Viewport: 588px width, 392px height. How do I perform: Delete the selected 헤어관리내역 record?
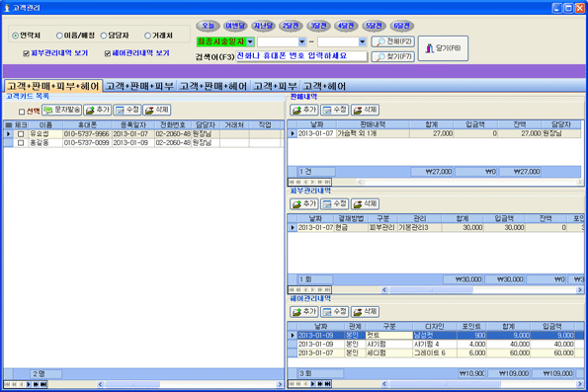point(366,312)
